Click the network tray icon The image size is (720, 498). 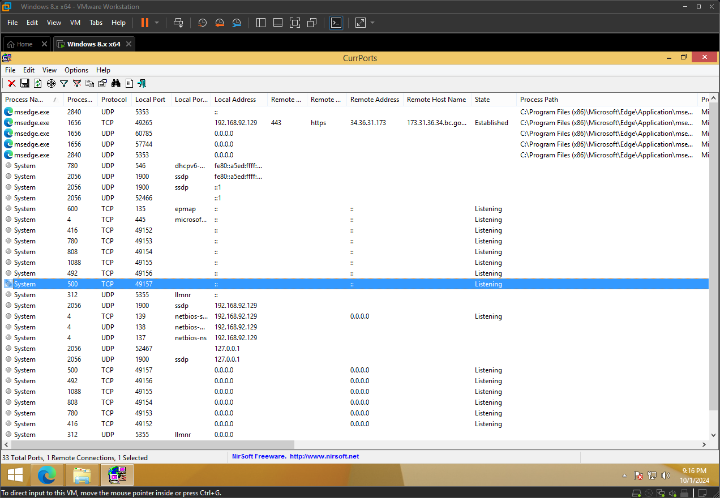tap(652, 476)
